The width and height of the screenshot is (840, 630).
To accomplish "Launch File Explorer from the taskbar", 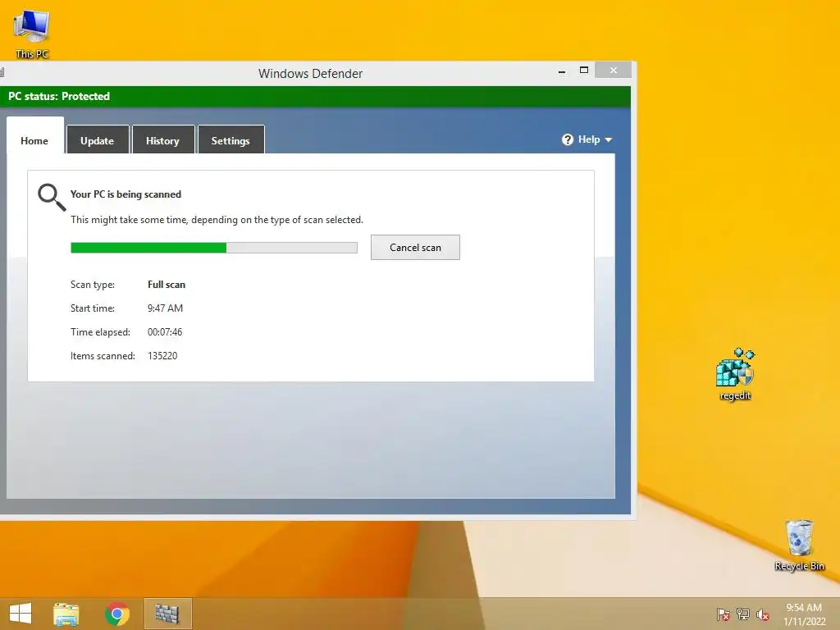I will click(66, 614).
